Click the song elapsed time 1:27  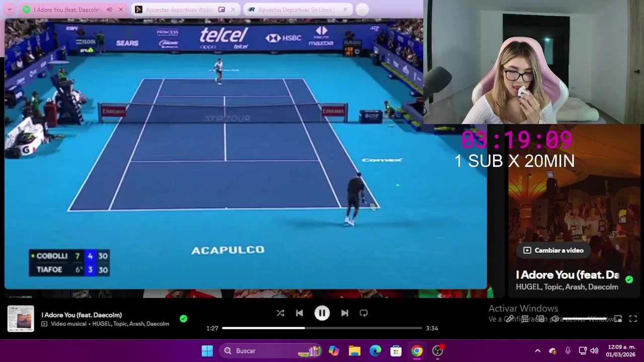212,328
